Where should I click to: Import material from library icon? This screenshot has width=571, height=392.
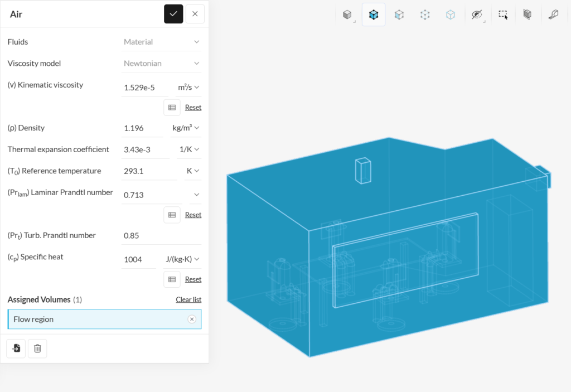coord(16,349)
